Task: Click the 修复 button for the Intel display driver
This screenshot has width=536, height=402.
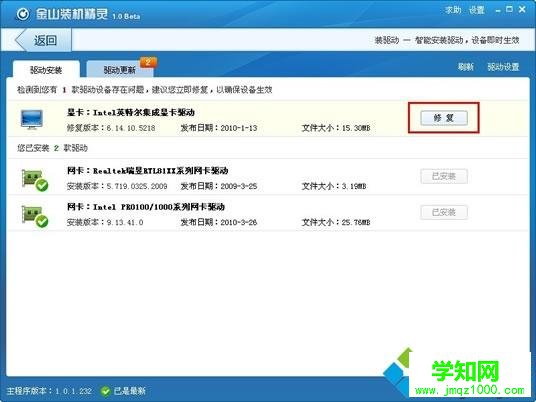Action: (444, 118)
